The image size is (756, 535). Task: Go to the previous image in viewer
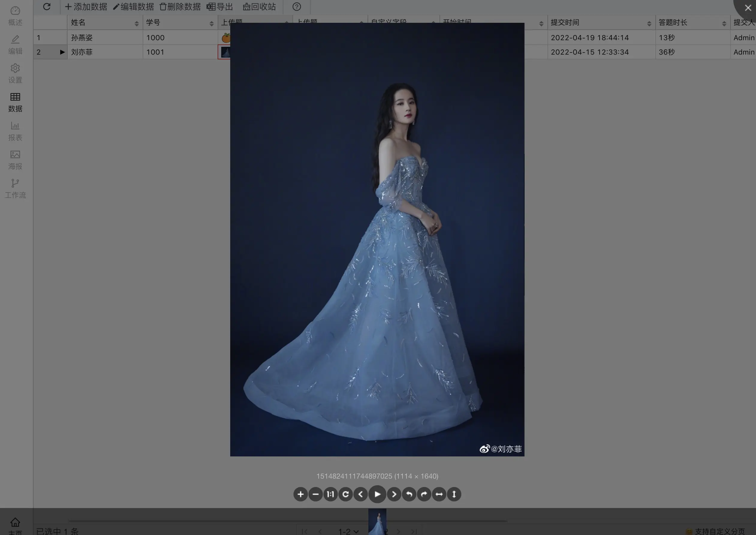point(361,494)
